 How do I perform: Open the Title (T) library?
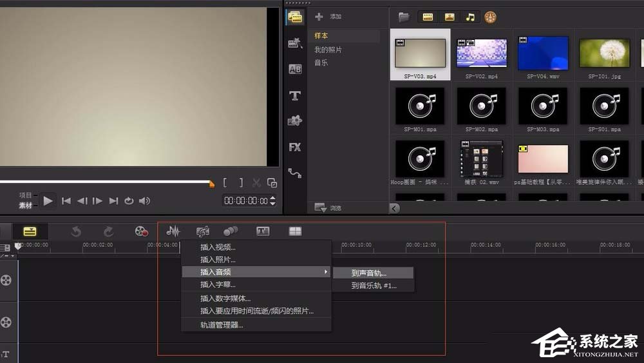coord(295,95)
